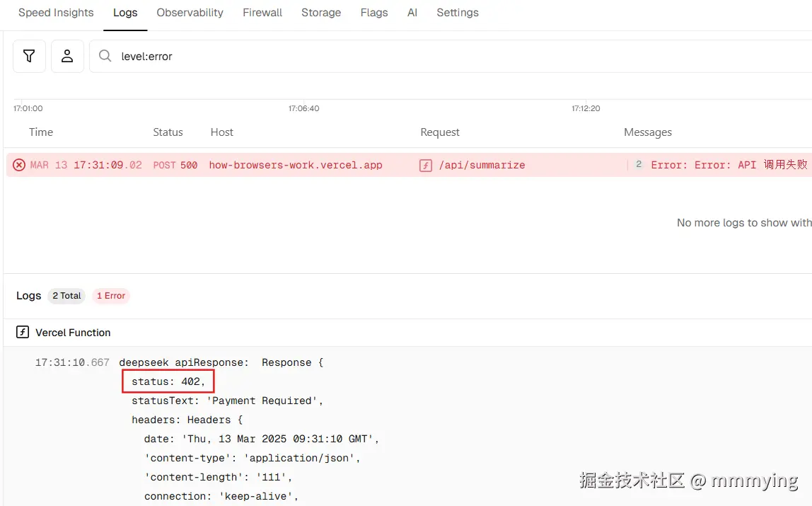The height and width of the screenshot is (506, 812).
Task: Click the message count badge 2
Action: tap(639, 164)
